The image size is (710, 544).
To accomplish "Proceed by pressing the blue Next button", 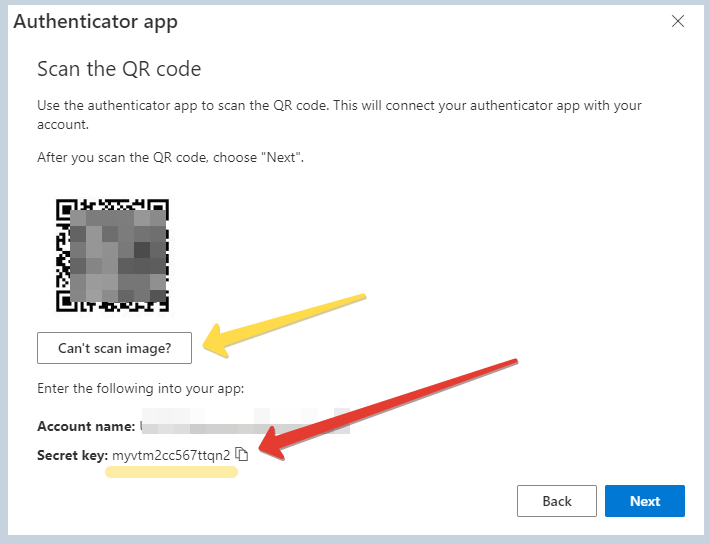I will pos(645,501).
